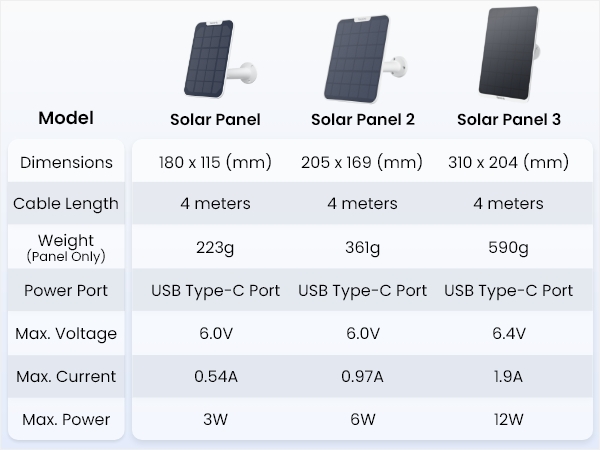The width and height of the screenshot is (600, 450).
Task: Select the 590g weight value
Action: (509, 247)
